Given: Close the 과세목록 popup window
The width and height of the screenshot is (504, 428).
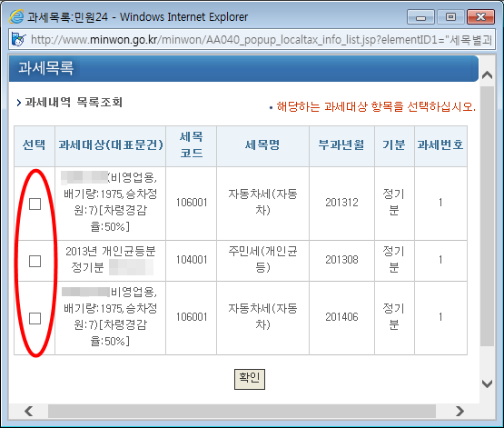Looking at the screenshot, I should coord(480,17).
